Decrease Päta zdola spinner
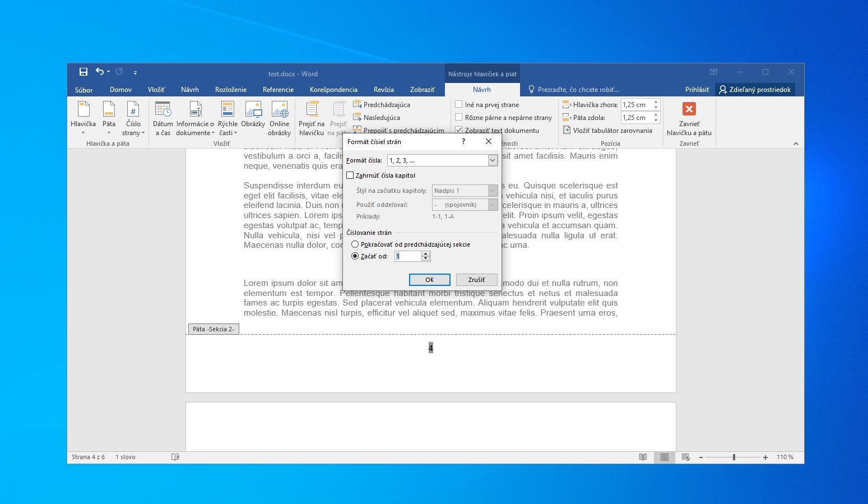Screen dimensions: 868x504 tap(656, 121)
